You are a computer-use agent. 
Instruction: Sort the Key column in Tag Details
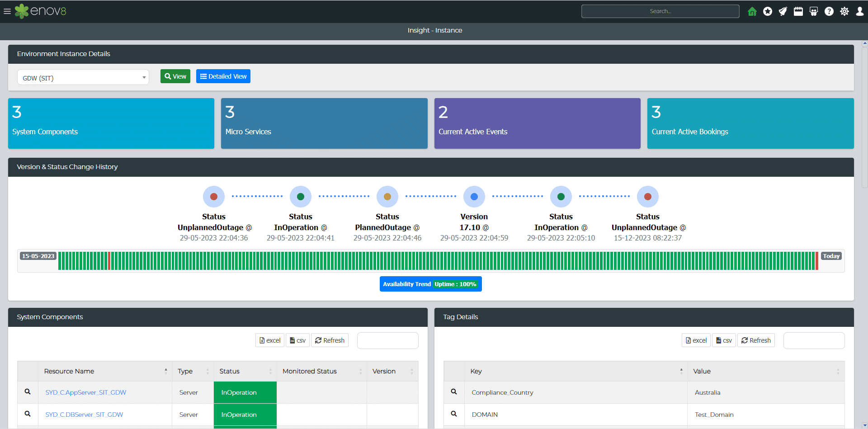point(682,371)
